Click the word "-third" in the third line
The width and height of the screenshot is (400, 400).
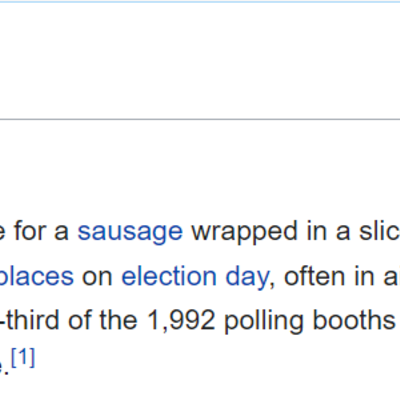31,321
